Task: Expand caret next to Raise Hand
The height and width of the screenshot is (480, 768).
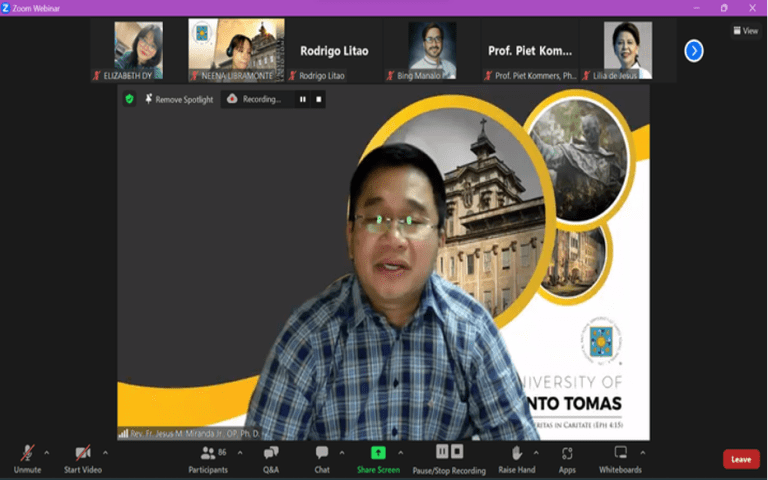Action: (x=536, y=453)
